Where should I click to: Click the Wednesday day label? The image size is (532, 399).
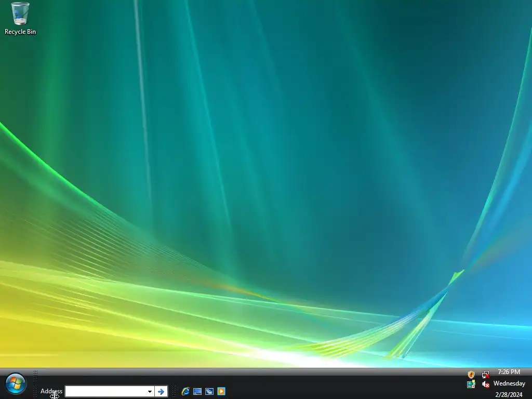point(509,383)
